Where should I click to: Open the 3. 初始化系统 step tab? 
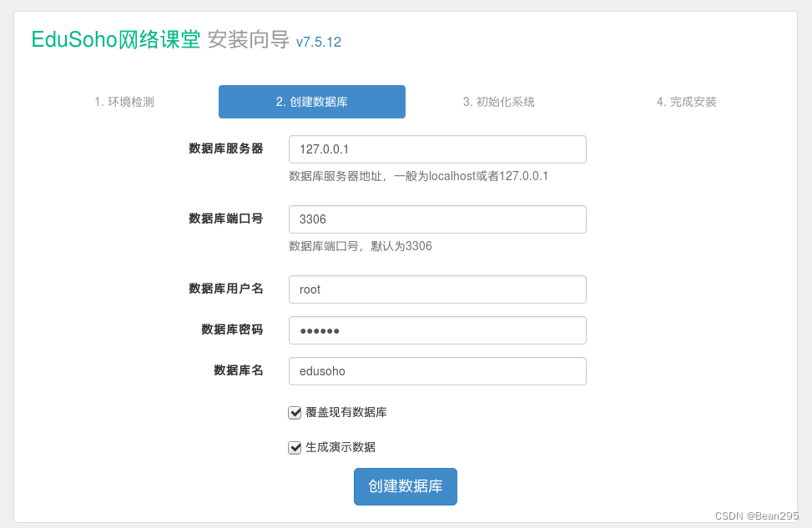(499, 102)
